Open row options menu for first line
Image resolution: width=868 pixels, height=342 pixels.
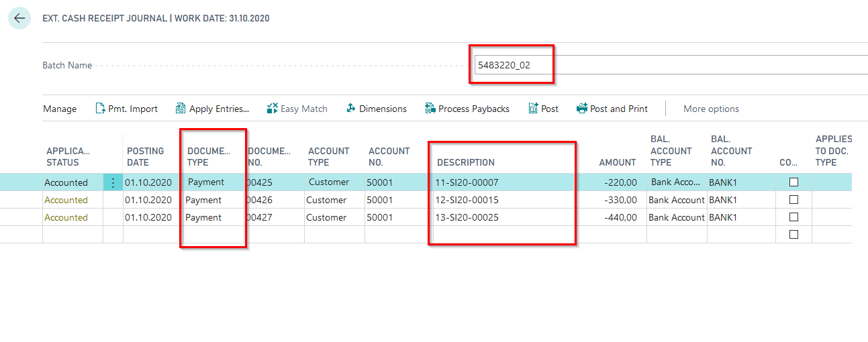coord(113,182)
